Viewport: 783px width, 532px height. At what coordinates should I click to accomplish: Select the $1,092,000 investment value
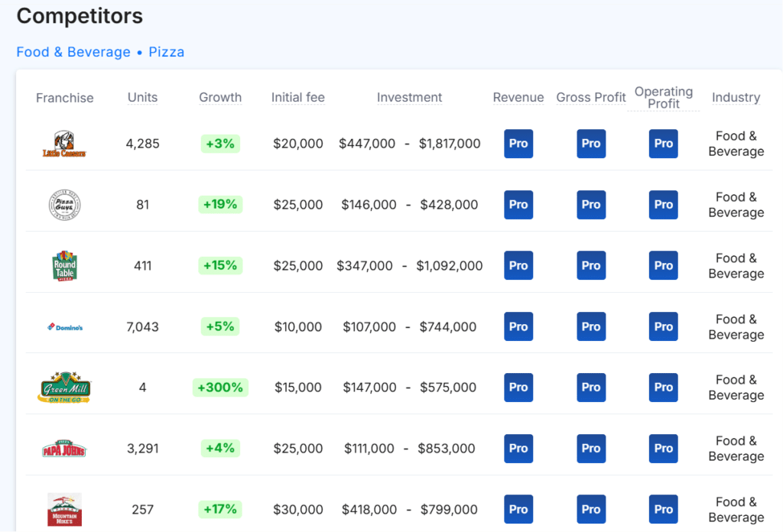[450, 265]
